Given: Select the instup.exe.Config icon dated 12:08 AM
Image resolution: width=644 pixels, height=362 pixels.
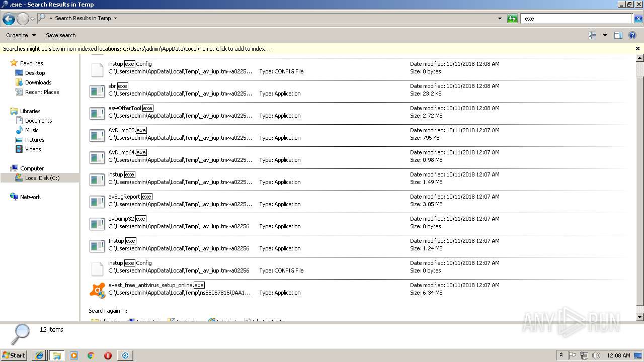Looking at the screenshot, I should point(97,69).
